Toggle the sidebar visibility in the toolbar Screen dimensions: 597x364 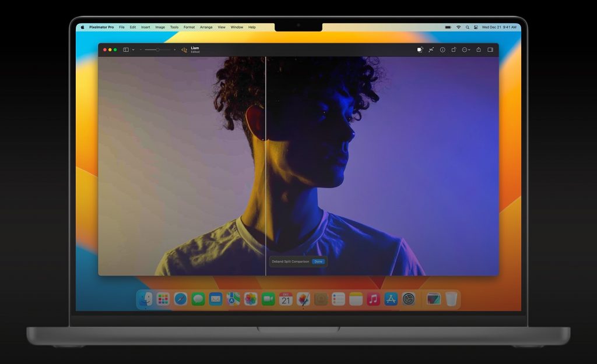(126, 50)
